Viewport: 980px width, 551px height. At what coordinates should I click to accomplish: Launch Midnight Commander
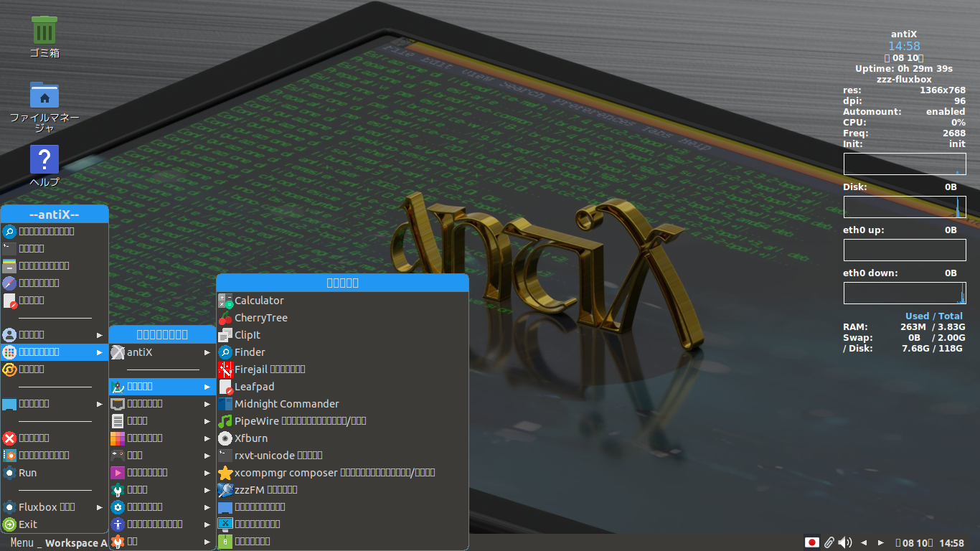coord(342,404)
